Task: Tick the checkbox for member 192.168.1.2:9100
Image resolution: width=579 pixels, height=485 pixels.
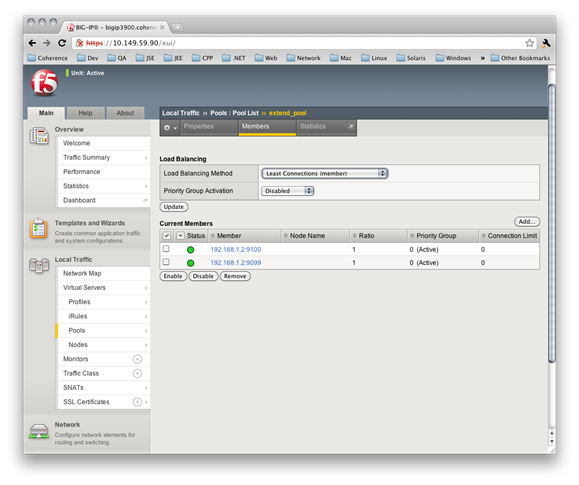Action: 166,249
